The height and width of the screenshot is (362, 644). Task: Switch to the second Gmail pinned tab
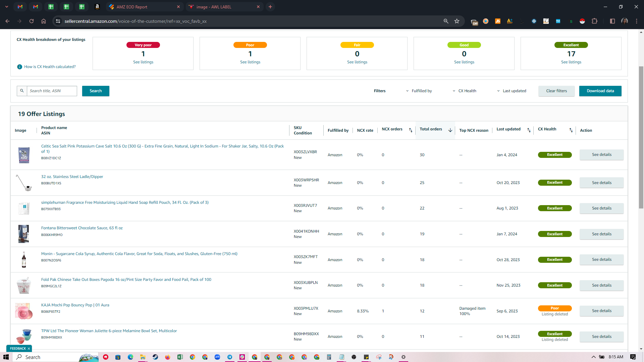[36, 7]
